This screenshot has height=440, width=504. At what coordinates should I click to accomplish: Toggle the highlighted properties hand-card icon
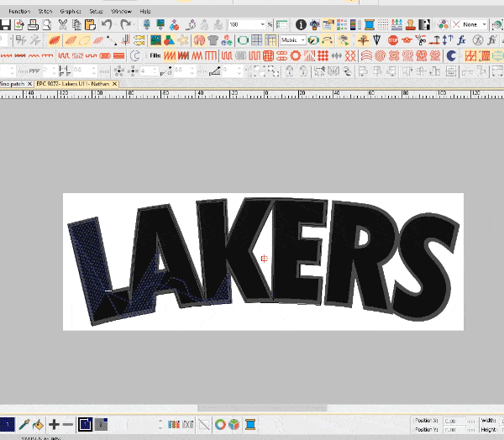(328, 24)
